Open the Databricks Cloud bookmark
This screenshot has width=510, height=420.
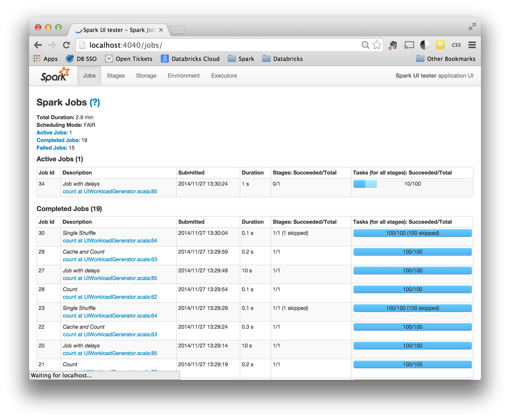(190, 59)
